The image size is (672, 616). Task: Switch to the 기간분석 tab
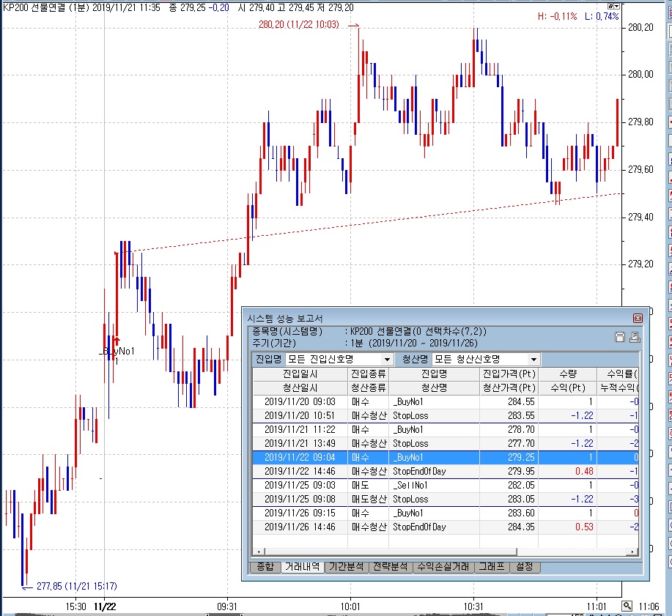click(x=346, y=567)
